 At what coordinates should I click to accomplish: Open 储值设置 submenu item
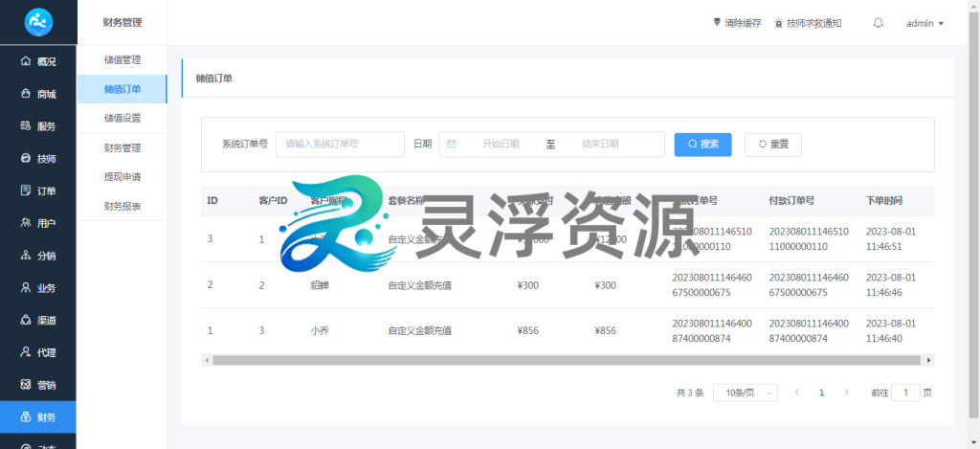pos(122,118)
